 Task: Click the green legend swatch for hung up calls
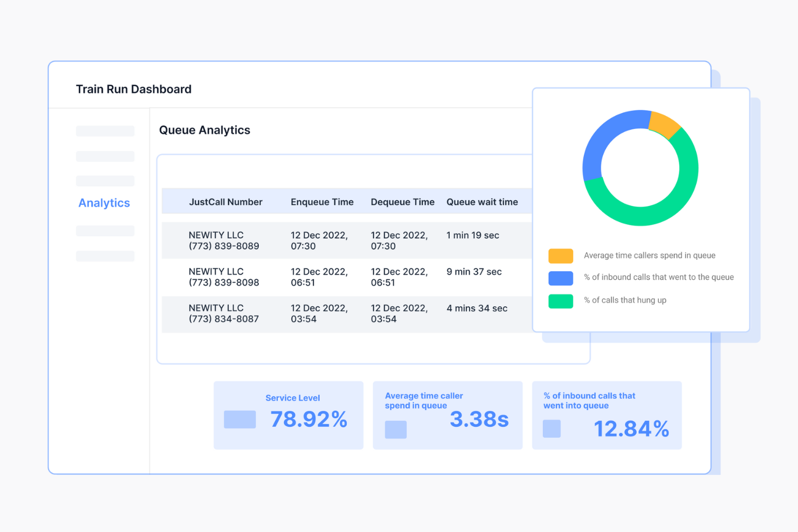coord(561,301)
